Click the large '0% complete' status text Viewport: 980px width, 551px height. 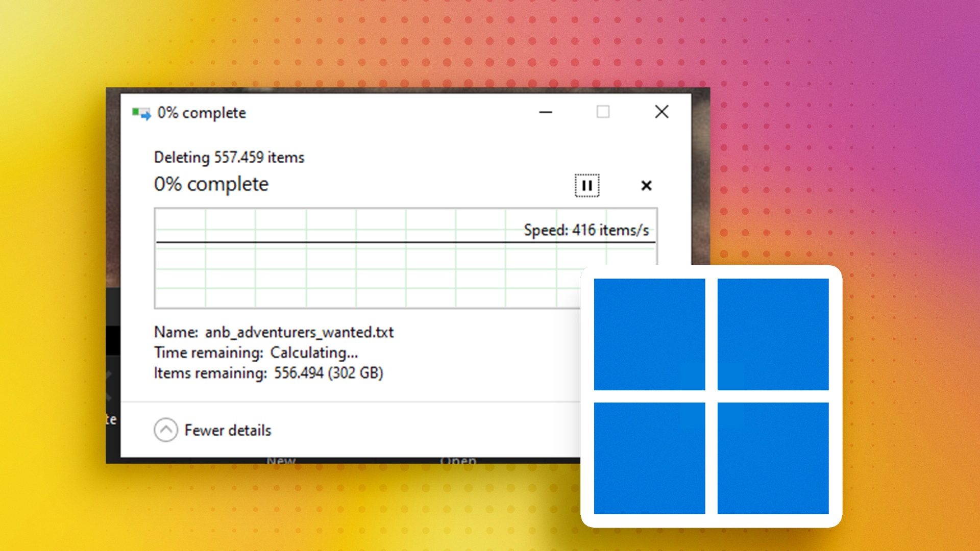pyautogui.click(x=211, y=184)
